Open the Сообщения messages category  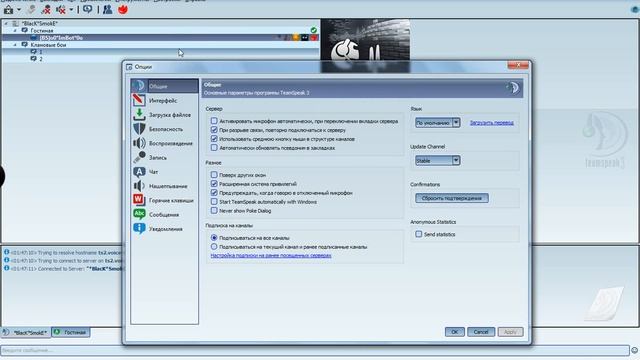point(164,215)
